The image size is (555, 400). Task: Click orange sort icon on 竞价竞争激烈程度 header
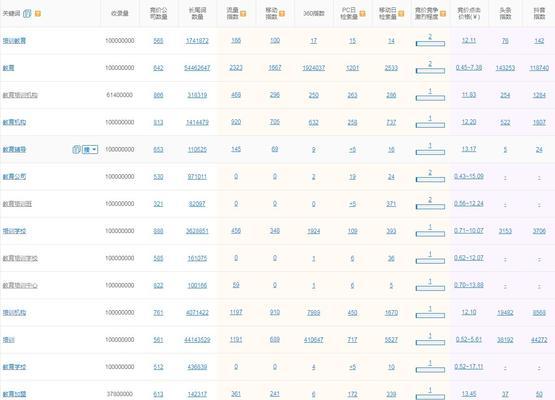point(443,14)
